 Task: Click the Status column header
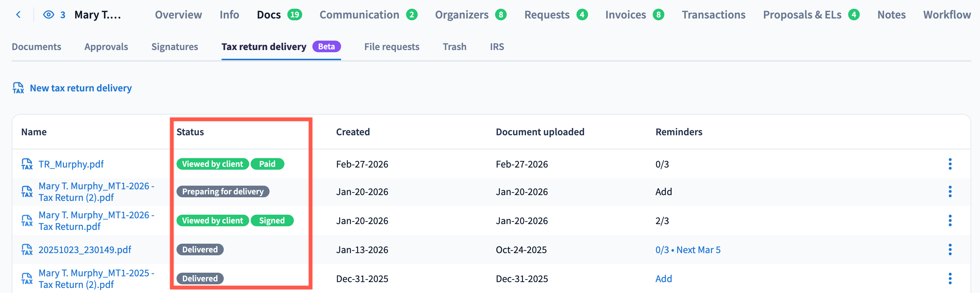[x=190, y=132]
